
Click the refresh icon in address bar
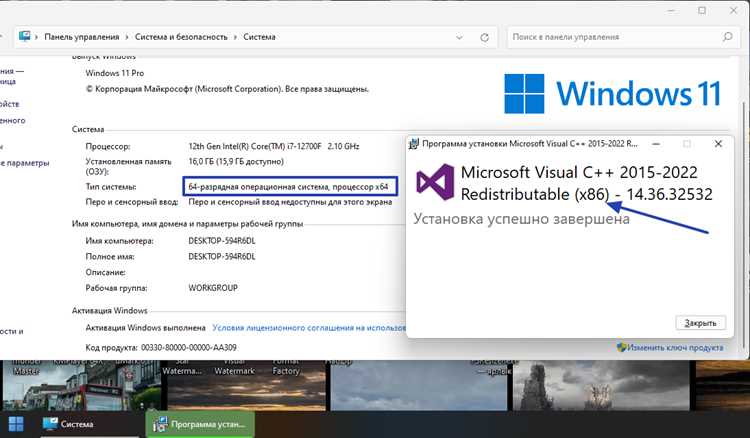484,37
